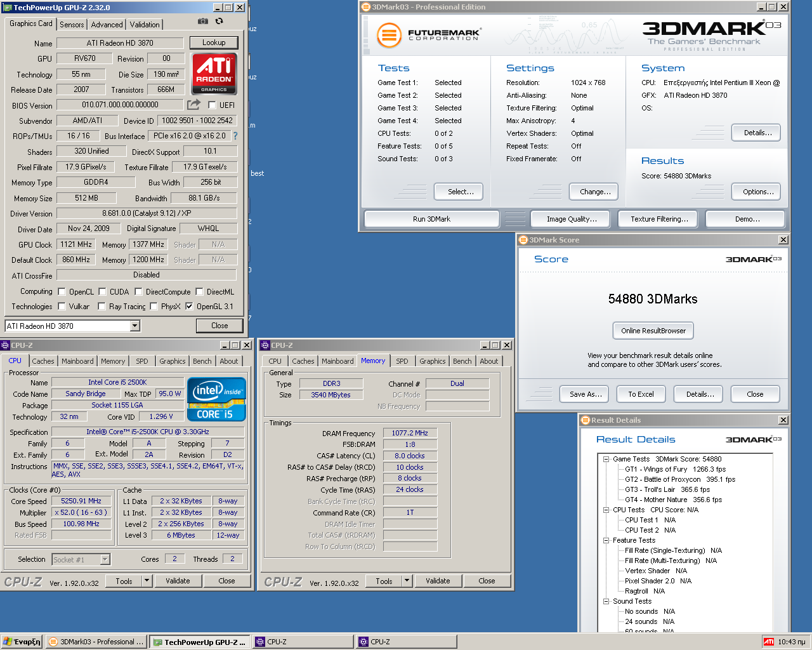Collapse the Feature Tests tree node
812x650 pixels.
point(606,540)
